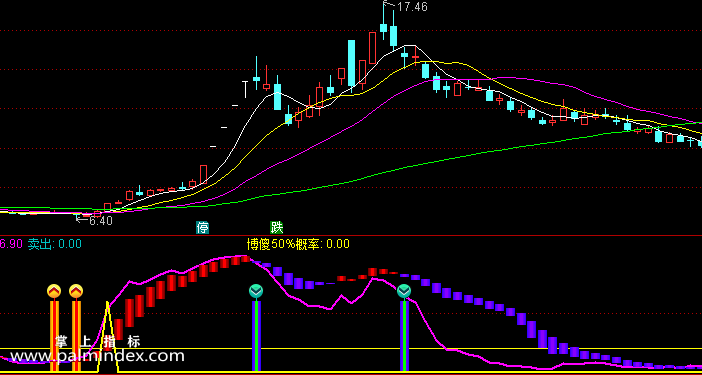Click the peak of the yellow triangle spike
The width and height of the screenshot is (702, 375).
[x=107, y=303]
